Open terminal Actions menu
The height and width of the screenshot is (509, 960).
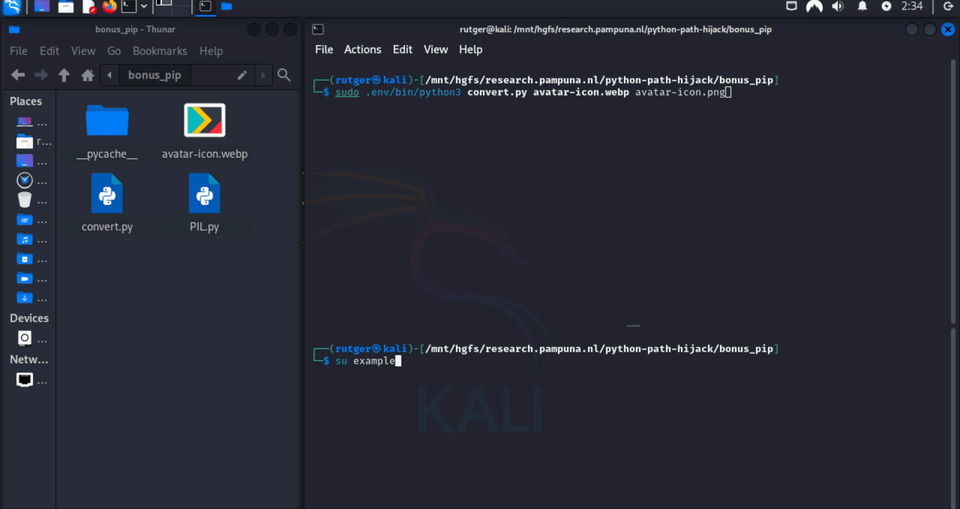(x=362, y=50)
